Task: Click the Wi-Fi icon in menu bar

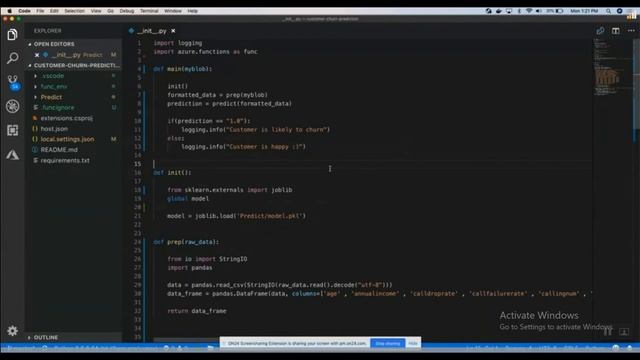Action: 529,11
